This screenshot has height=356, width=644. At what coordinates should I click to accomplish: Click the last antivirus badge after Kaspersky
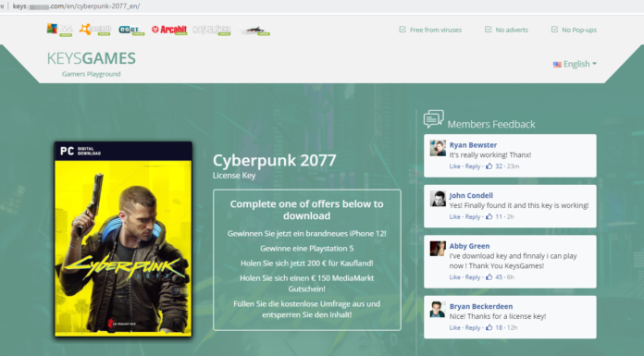point(255,31)
